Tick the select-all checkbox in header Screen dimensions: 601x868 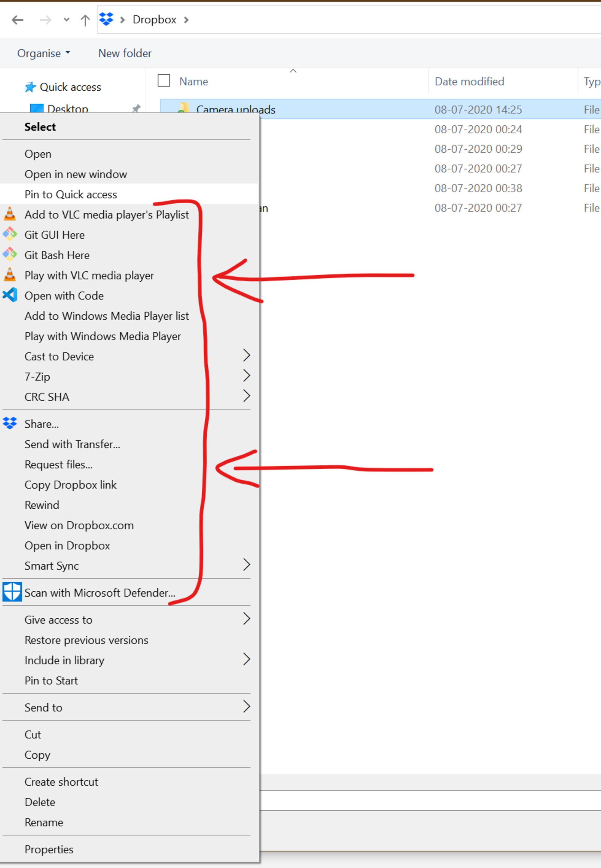point(164,81)
